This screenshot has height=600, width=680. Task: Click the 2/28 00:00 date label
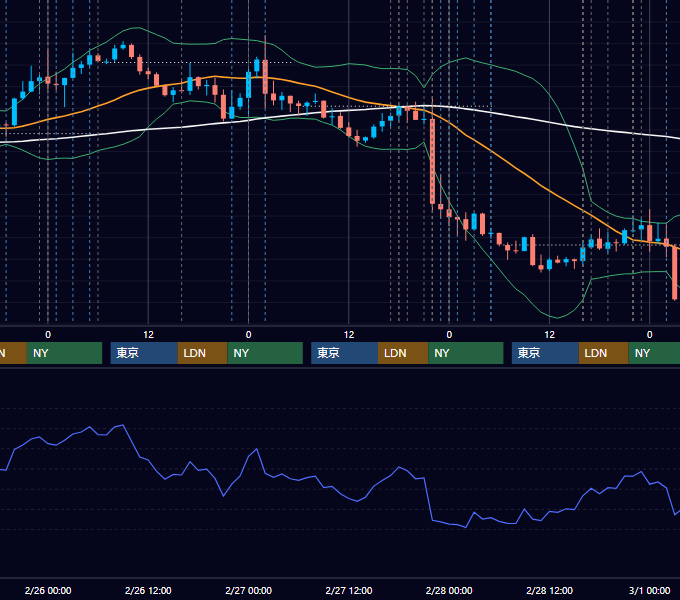coord(449,590)
